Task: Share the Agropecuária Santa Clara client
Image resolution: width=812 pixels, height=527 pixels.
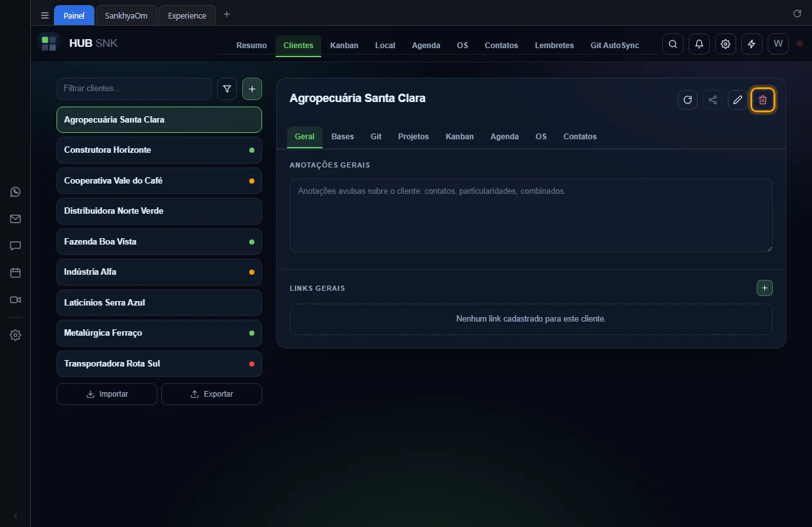Action: [712, 100]
